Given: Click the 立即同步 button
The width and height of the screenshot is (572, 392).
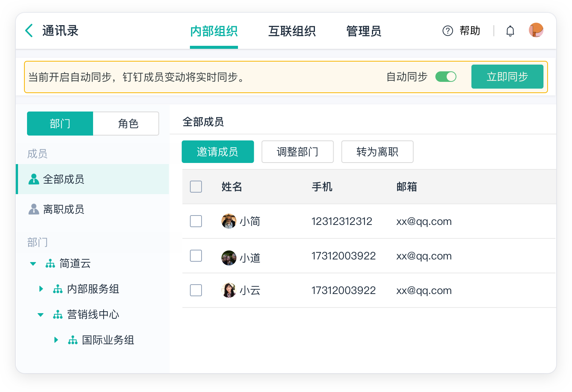Looking at the screenshot, I should [x=507, y=77].
